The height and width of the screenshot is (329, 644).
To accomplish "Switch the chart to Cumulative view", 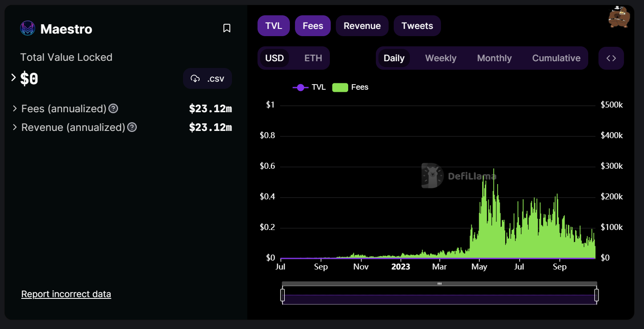I will click(556, 58).
